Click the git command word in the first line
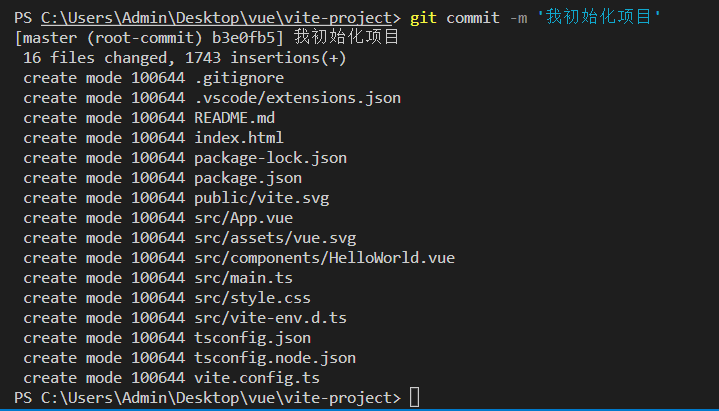The image size is (719, 411). tap(423, 18)
